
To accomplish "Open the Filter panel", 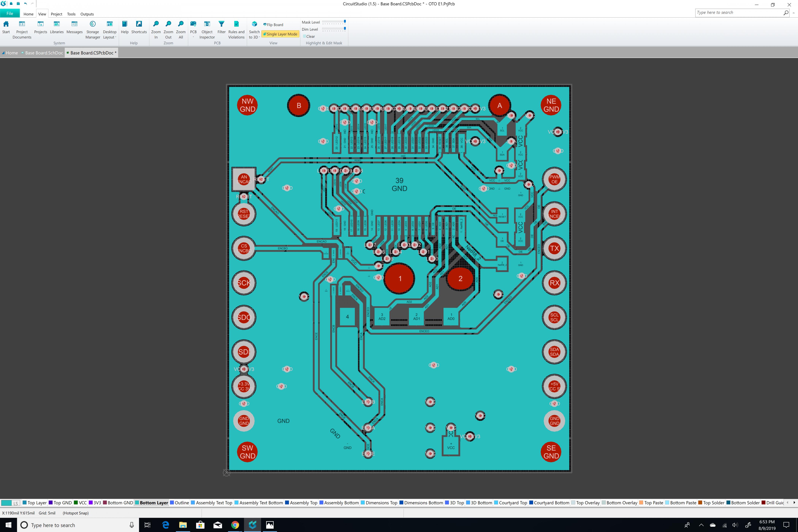I will [221, 28].
